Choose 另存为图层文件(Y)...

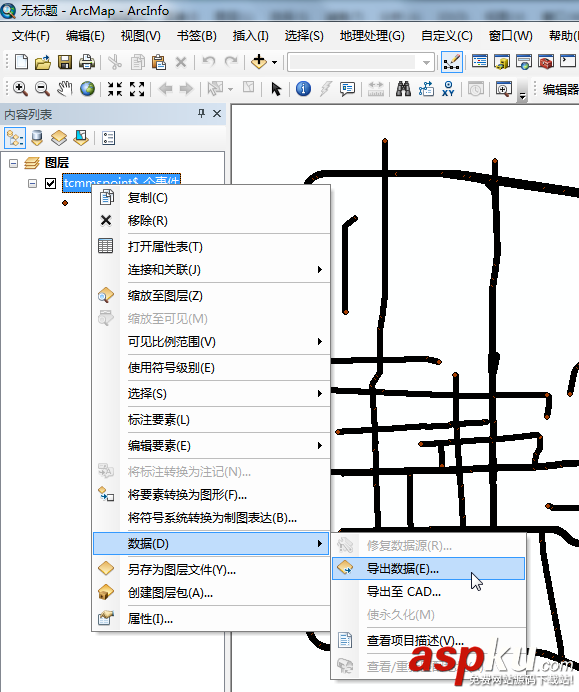pyautogui.click(x=212, y=570)
